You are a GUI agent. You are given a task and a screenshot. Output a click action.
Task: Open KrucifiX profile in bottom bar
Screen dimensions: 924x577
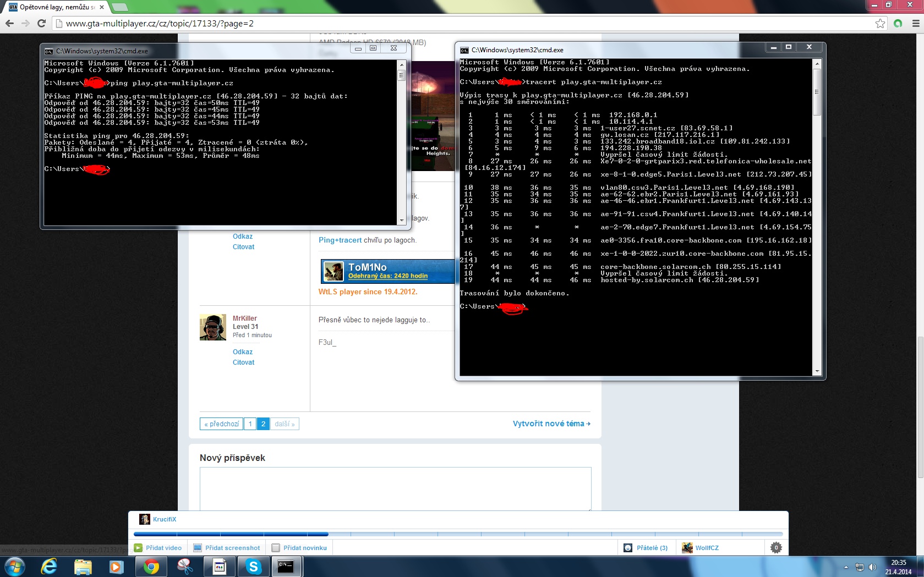(x=165, y=519)
